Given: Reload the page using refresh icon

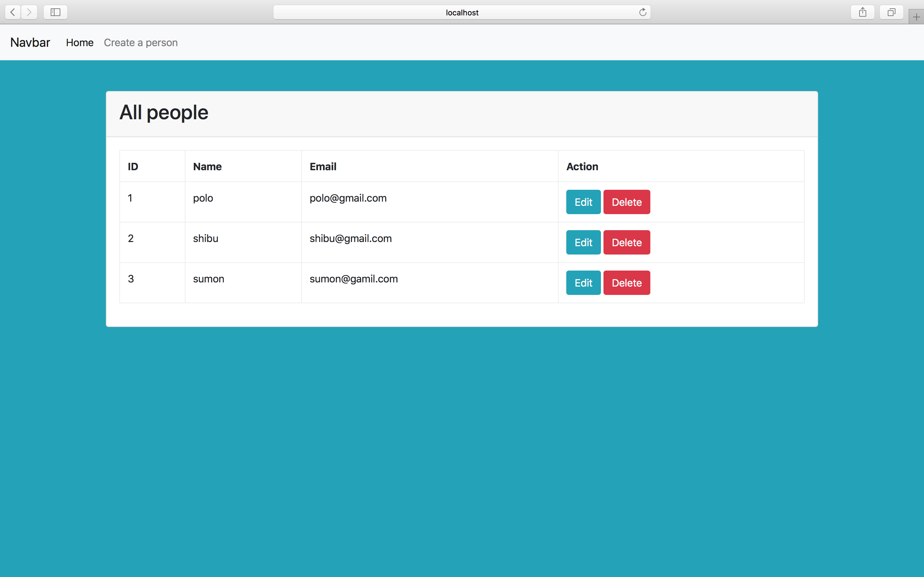Looking at the screenshot, I should click(643, 12).
